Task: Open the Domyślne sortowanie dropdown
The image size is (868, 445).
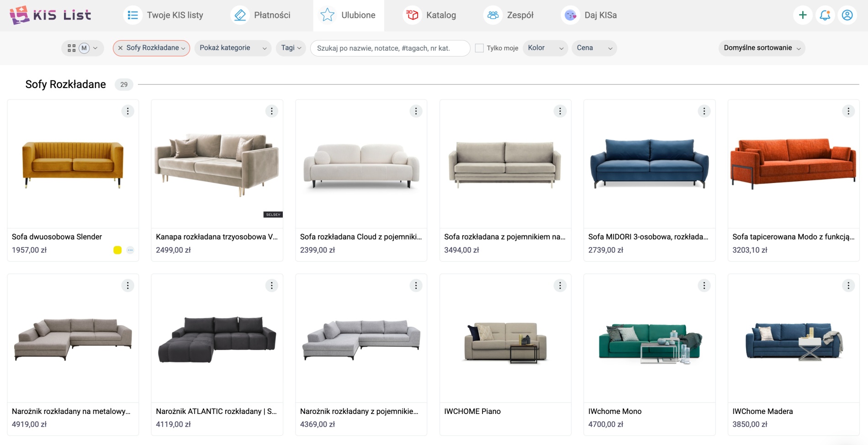Action: coord(762,48)
